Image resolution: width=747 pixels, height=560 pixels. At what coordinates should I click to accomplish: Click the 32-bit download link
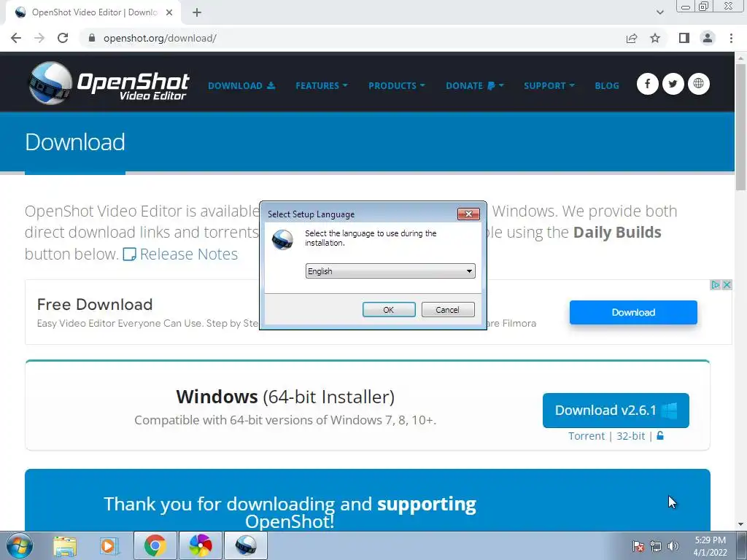tap(631, 436)
